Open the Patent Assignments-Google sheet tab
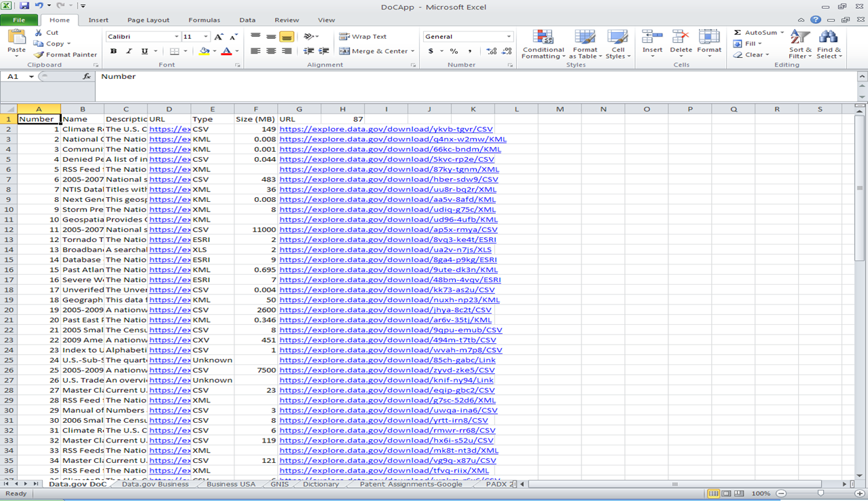This screenshot has width=868, height=501. tap(411, 484)
